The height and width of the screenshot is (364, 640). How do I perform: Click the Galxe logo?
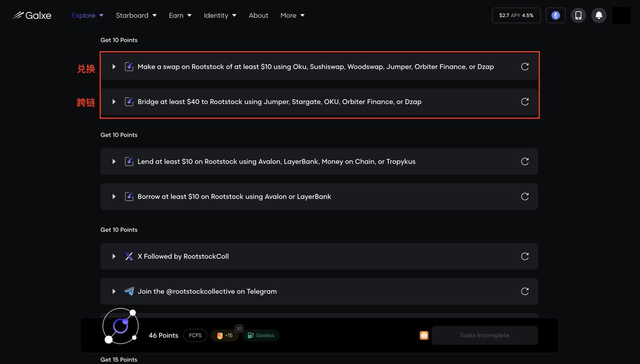point(33,15)
